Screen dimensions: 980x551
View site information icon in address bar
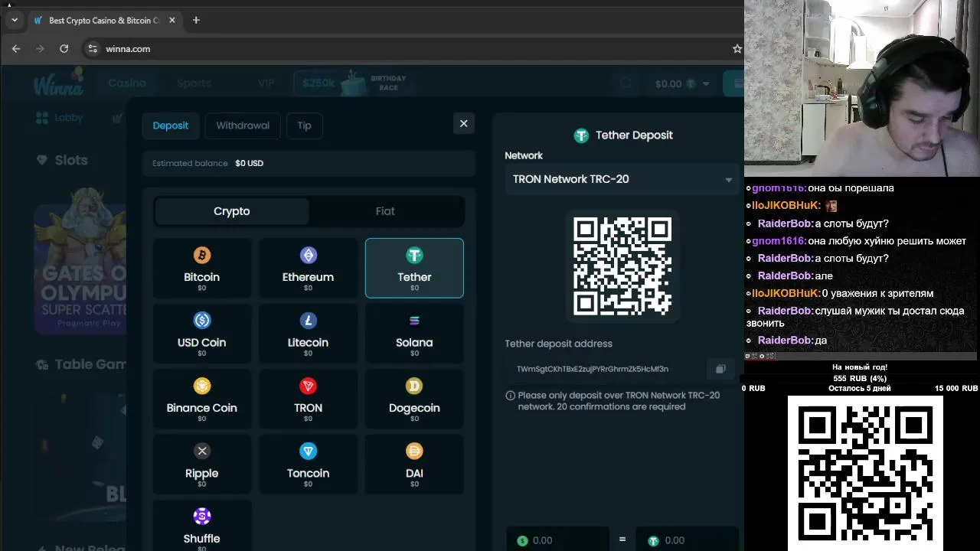point(93,48)
